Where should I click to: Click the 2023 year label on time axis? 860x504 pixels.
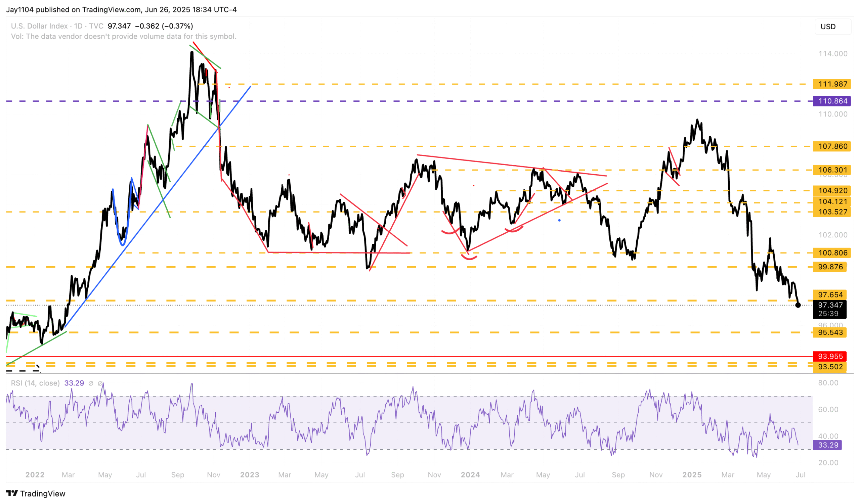click(250, 475)
